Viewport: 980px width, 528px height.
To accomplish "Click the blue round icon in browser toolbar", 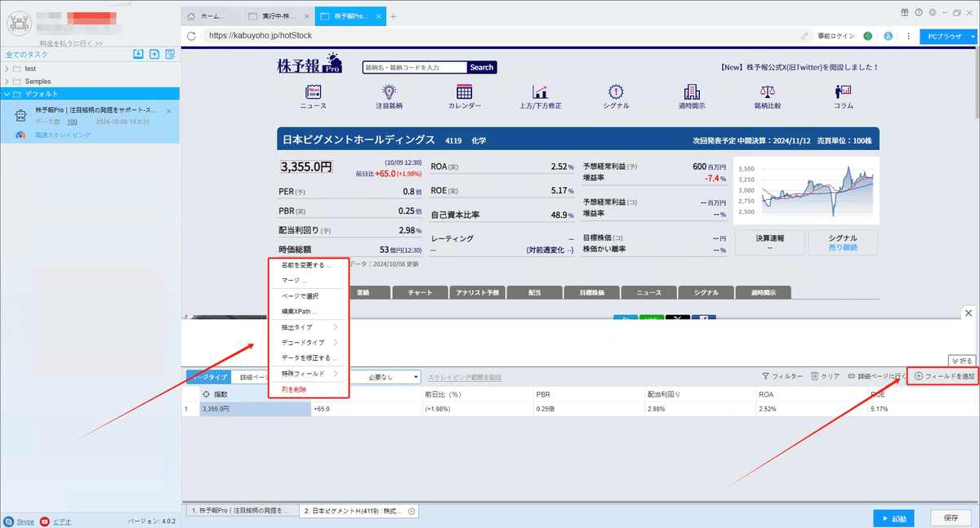I will point(887,36).
